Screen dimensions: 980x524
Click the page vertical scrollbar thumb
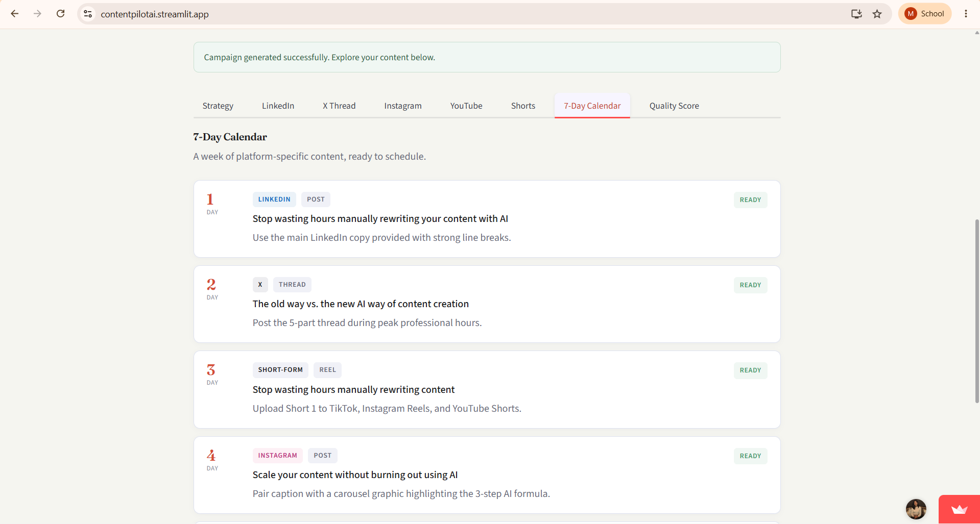click(x=976, y=311)
